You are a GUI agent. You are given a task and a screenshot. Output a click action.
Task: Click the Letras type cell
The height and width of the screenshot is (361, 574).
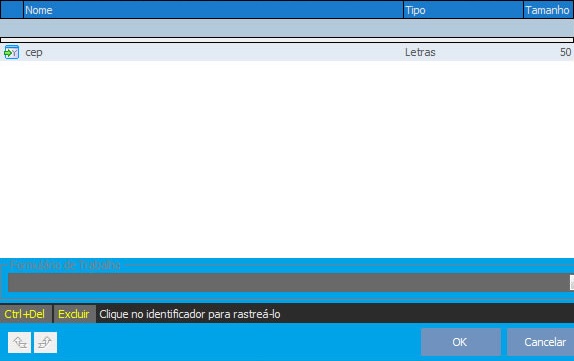(420, 52)
